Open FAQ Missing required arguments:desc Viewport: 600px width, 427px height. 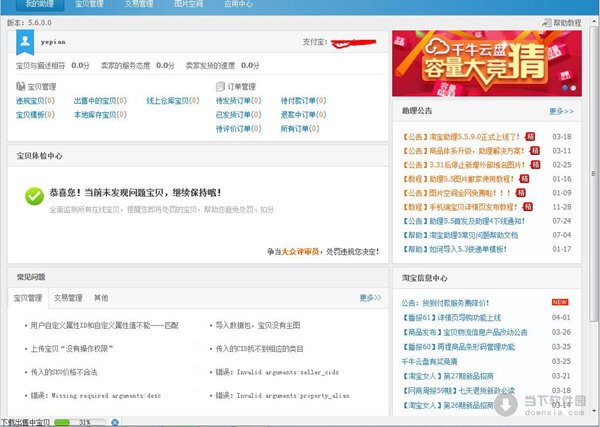point(96,396)
